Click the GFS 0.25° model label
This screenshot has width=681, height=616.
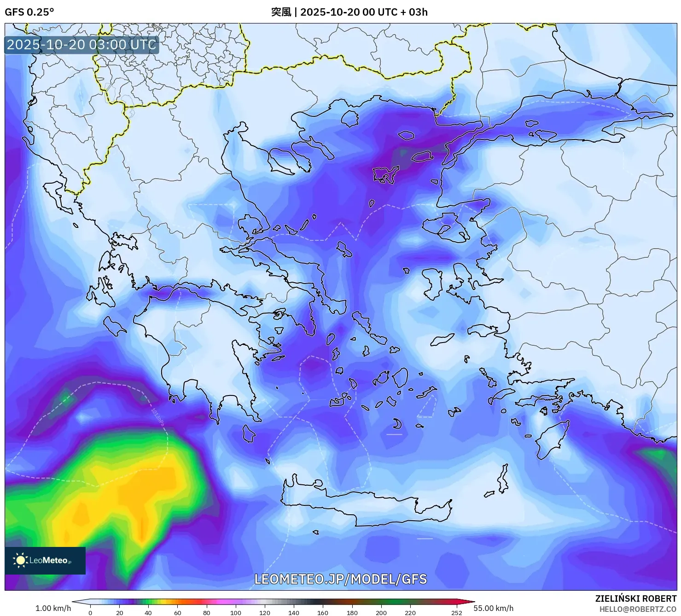tap(29, 12)
